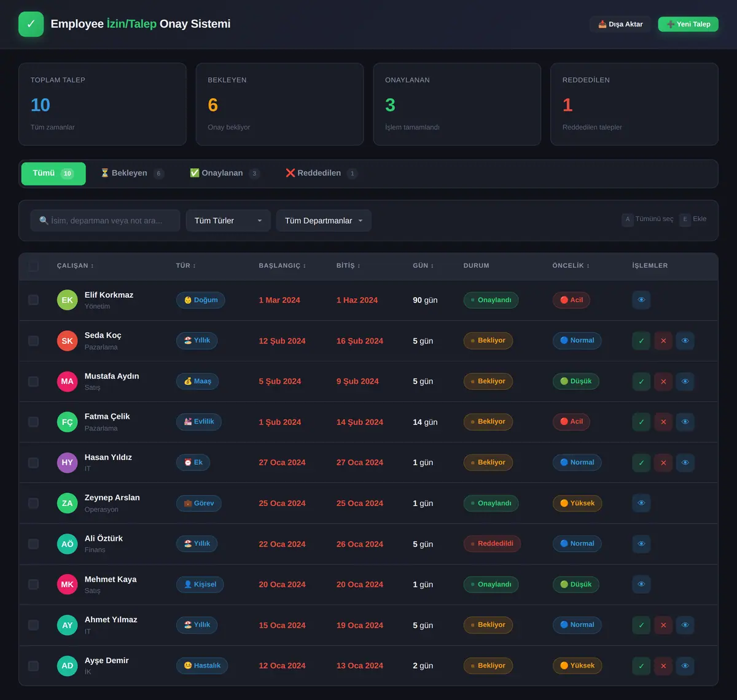Screen dimensions: 737x700
Task: Switch to the Tümü tab
Action: pos(53,174)
